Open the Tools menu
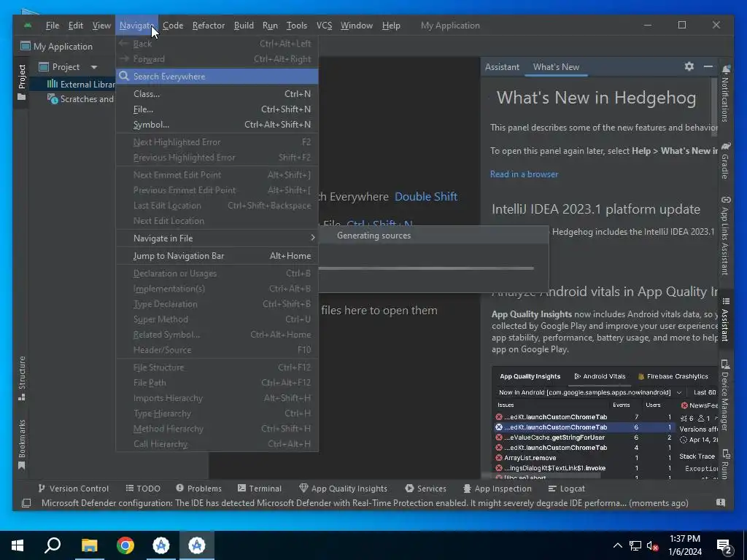This screenshot has height=560, width=747. point(296,26)
